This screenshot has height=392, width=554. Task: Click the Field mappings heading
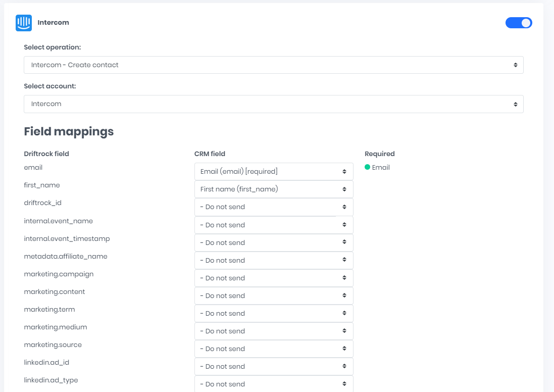click(69, 132)
